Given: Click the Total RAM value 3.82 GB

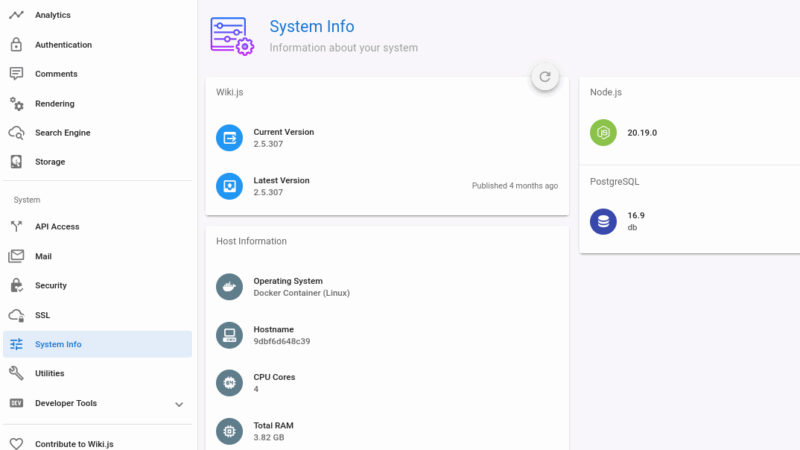Looking at the screenshot, I should pyautogui.click(x=269, y=437).
